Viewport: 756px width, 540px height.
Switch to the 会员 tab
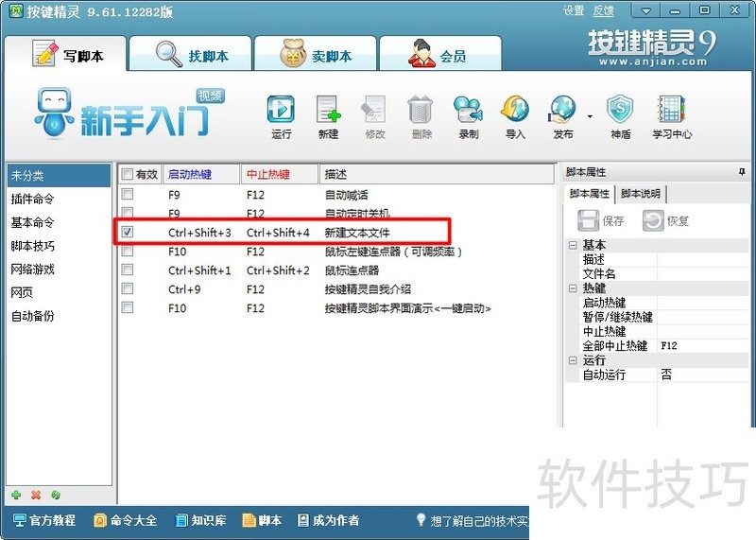click(440, 54)
